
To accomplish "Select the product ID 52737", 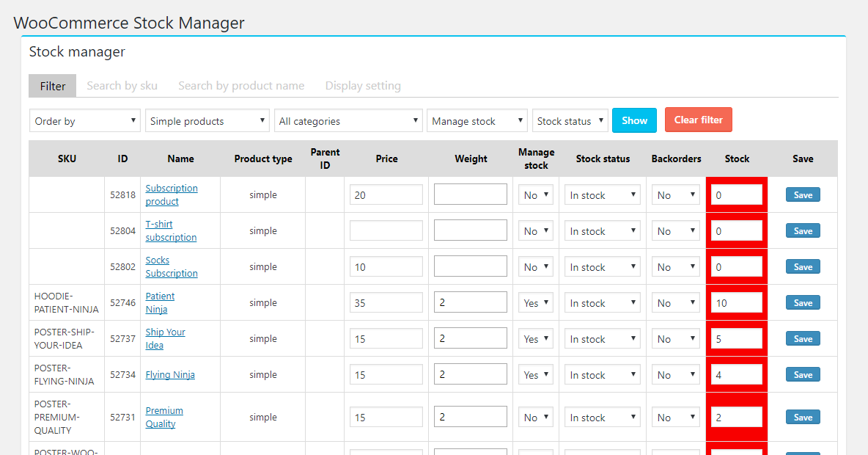I will pos(122,338).
